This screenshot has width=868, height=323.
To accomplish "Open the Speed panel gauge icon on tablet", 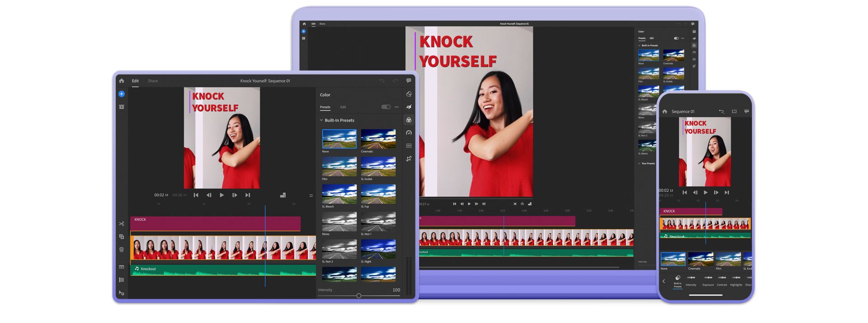I will click(x=409, y=133).
